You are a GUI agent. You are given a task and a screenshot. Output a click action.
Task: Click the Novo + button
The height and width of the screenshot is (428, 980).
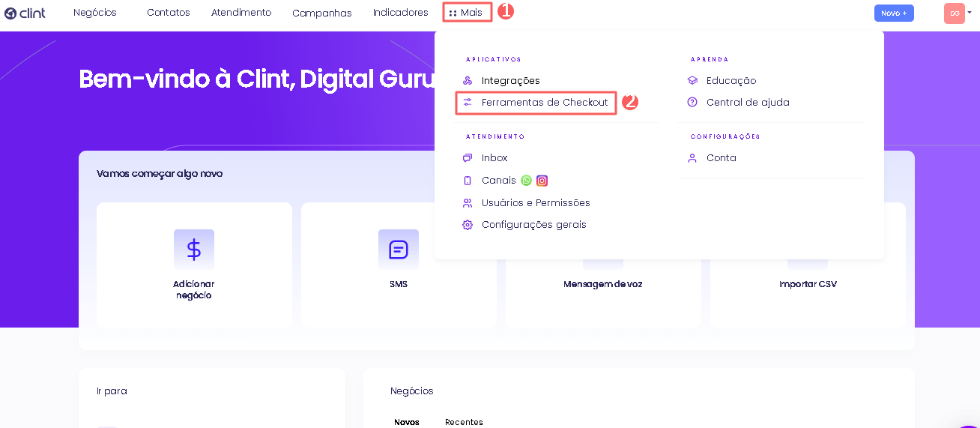pos(894,13)
